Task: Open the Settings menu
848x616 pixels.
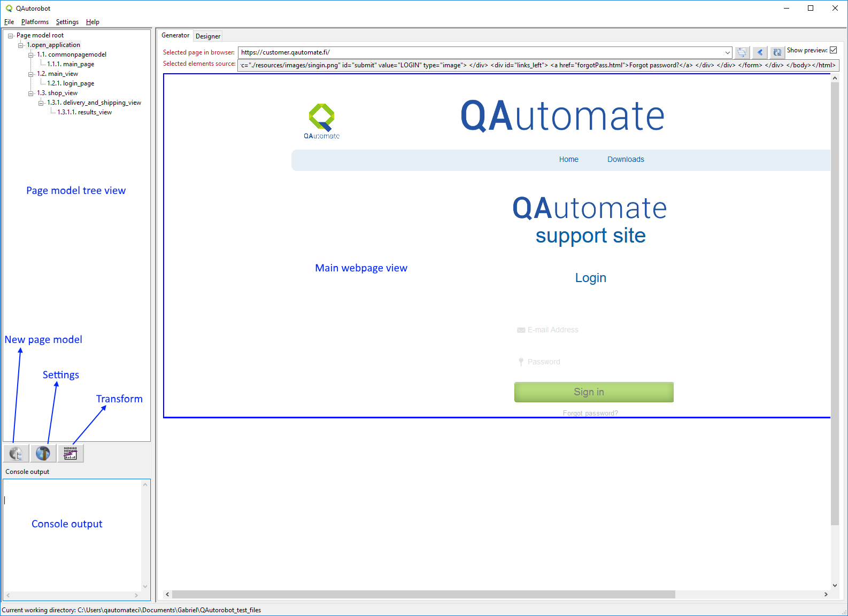Action: pos(67,22)
